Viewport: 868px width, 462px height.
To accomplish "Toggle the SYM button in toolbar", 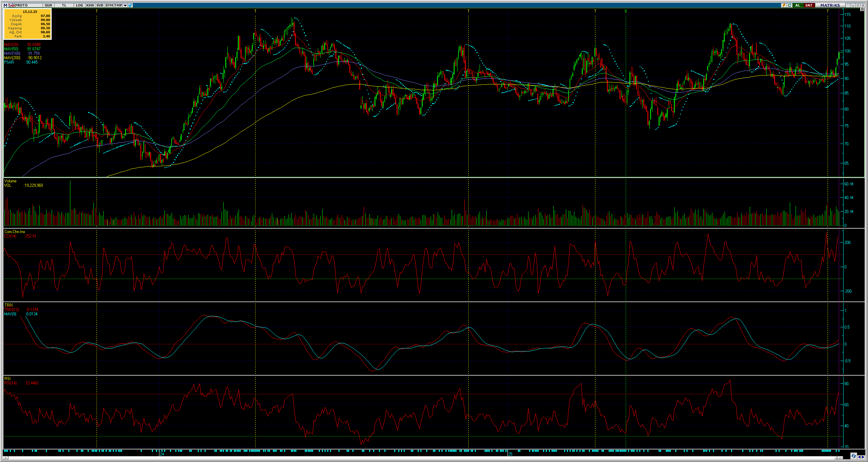I will pyautogui.click(x=109, y=5).
